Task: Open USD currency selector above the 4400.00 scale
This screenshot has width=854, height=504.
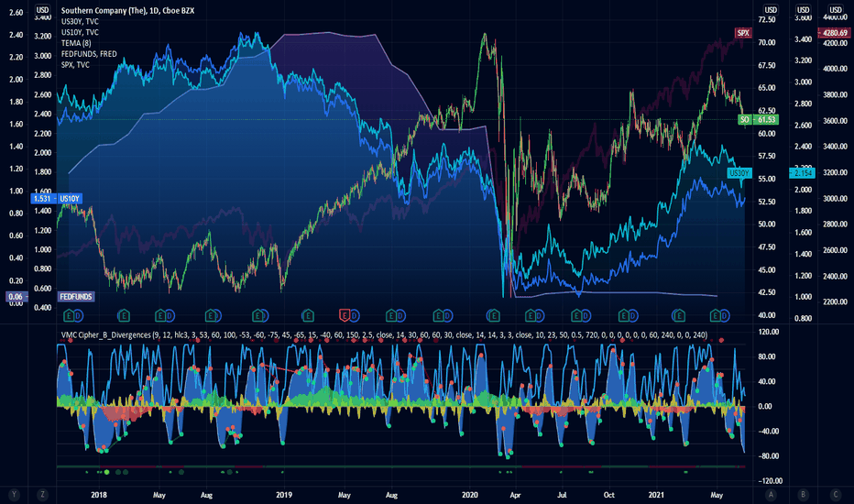Action: [836, 10]
